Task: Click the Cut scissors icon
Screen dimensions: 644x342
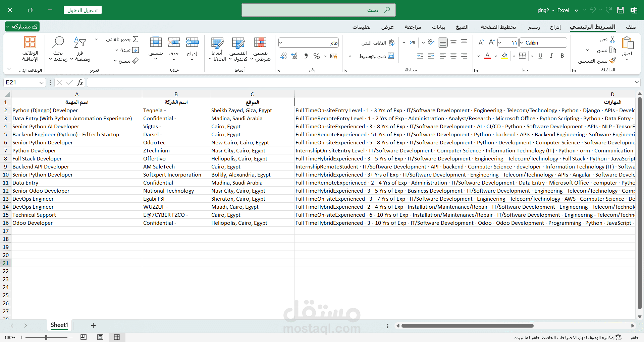Action: (x=612, y=40)
